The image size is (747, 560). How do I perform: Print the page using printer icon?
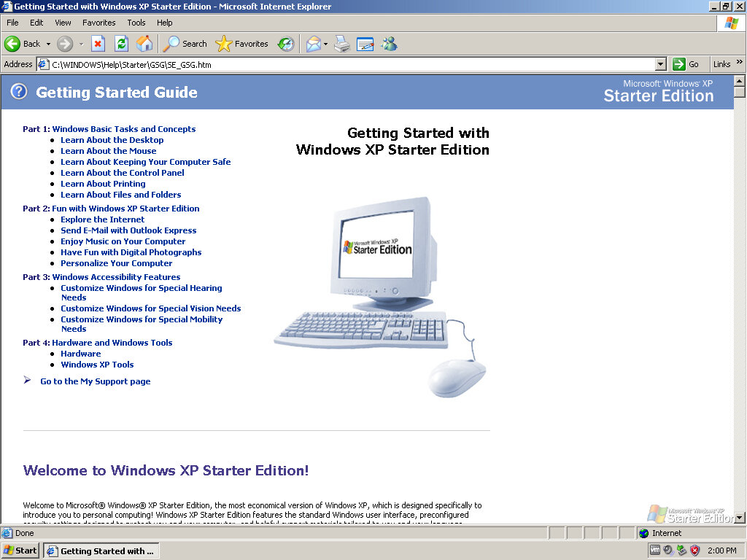(342, 44)
